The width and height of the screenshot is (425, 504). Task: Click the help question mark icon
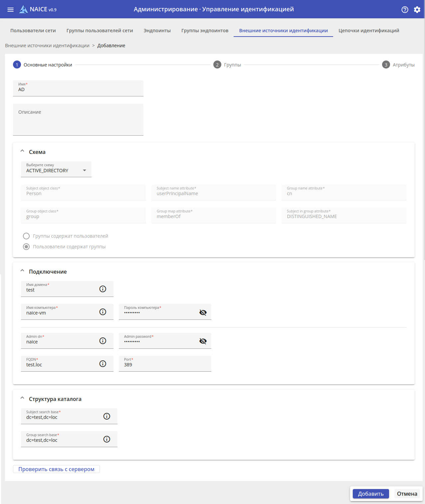click(x=405, y=10)
